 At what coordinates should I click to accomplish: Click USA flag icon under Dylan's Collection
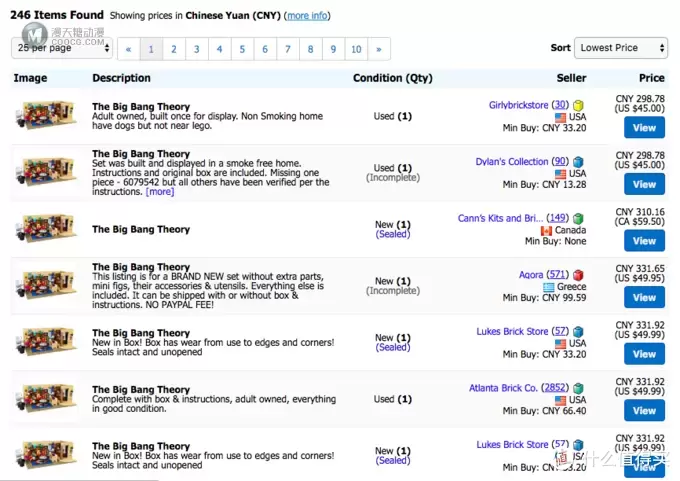point(561,174)
